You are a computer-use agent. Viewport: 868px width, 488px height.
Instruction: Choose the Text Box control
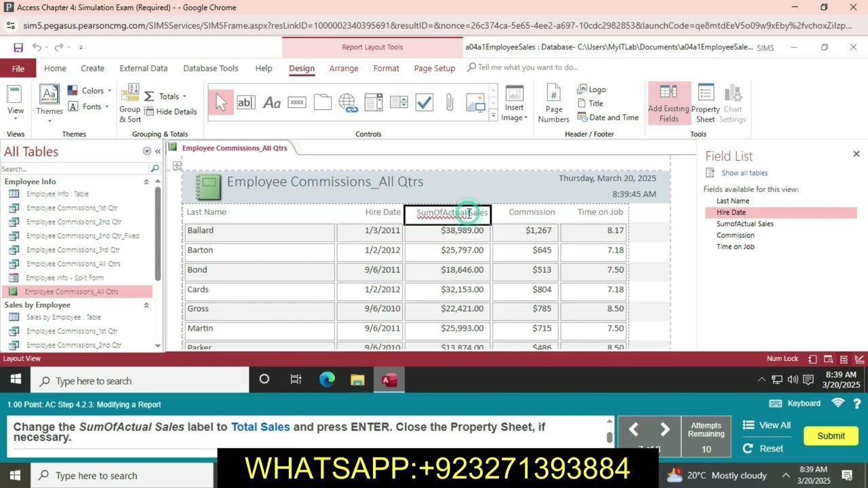click(245, 102)
